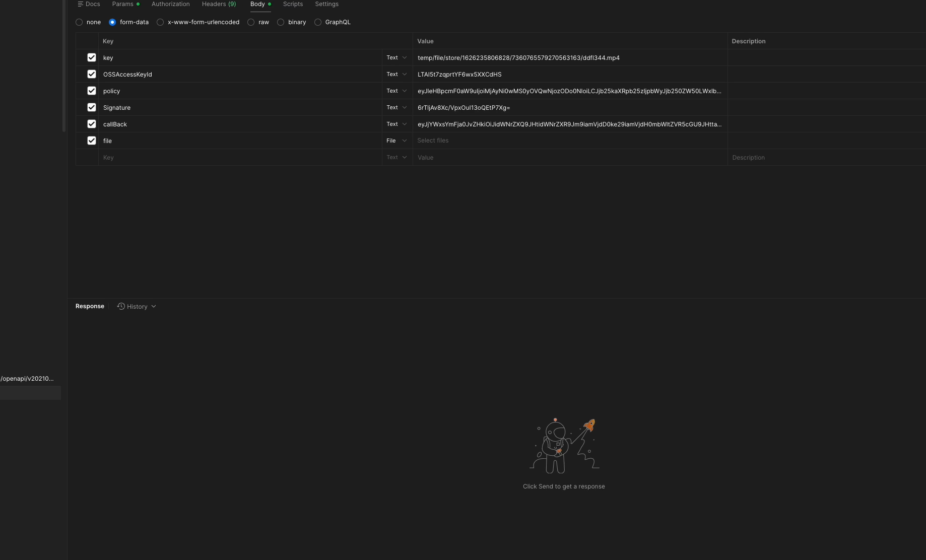This screenshot has width=926, height=560.
Task: Expand the History dropdown chevron
Action: [x=154, y=306]
